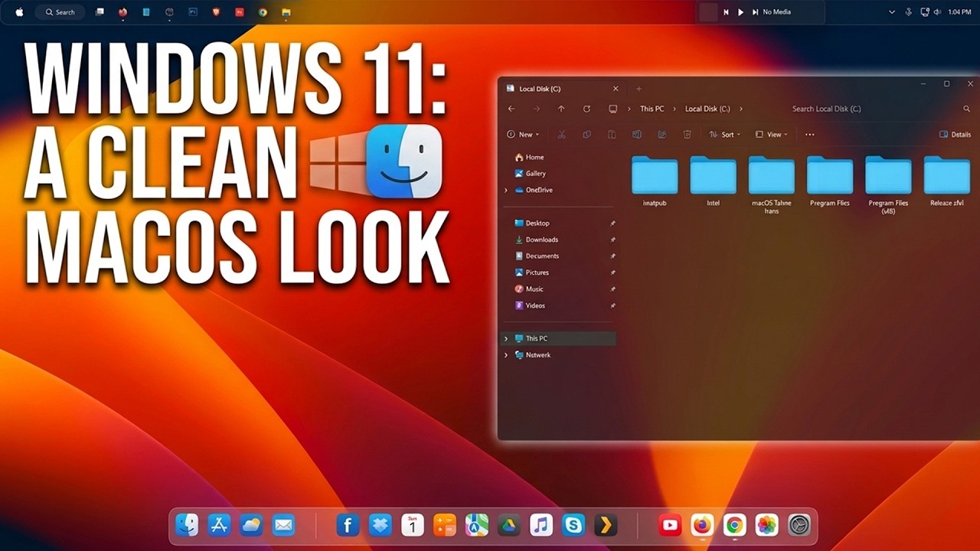980x551 pixels.
Task: Open the Search box in top bar
Action: click(61, 12)
